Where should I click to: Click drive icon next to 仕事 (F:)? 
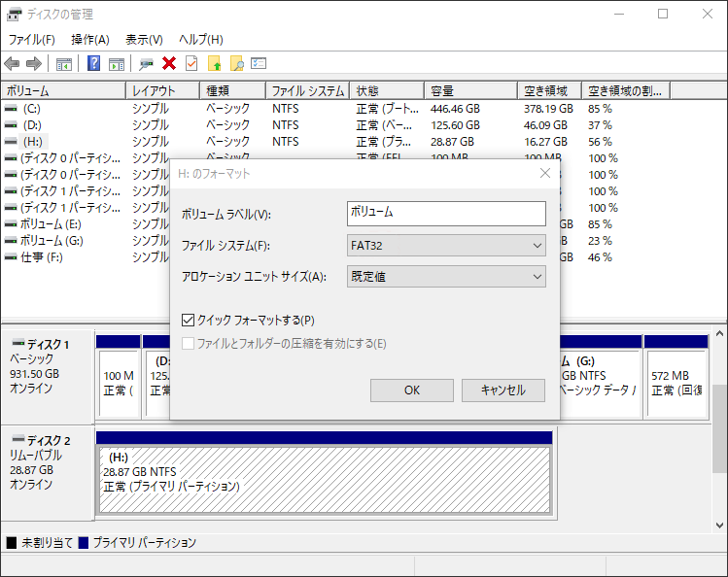11,257
